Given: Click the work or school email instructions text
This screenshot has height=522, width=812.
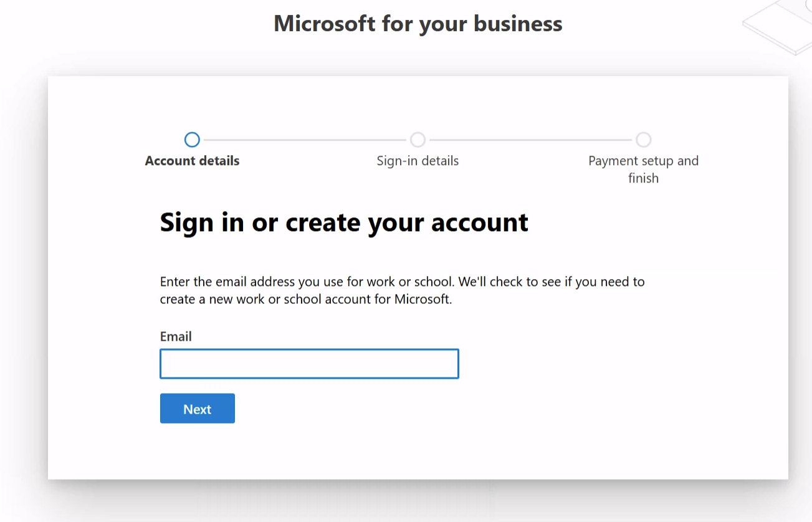Looking at the screenshot, I should pos(403,290).
